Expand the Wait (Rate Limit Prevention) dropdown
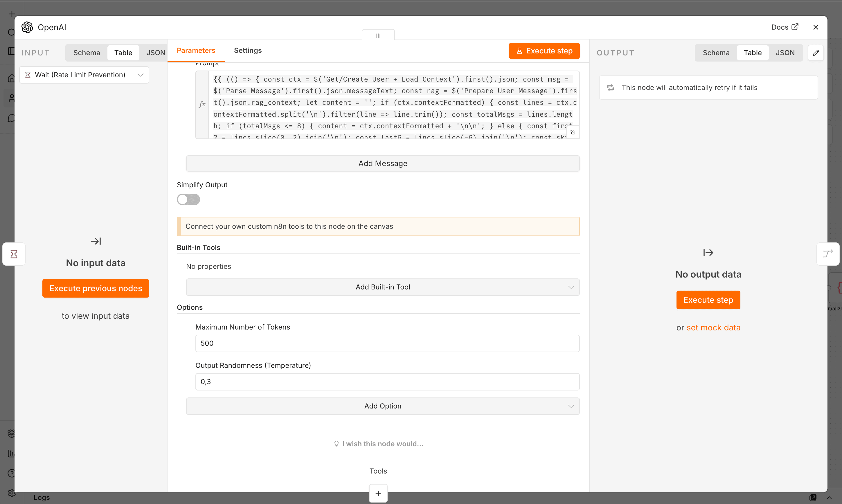This screenshot has height=504, width=842. pos(84,75)
